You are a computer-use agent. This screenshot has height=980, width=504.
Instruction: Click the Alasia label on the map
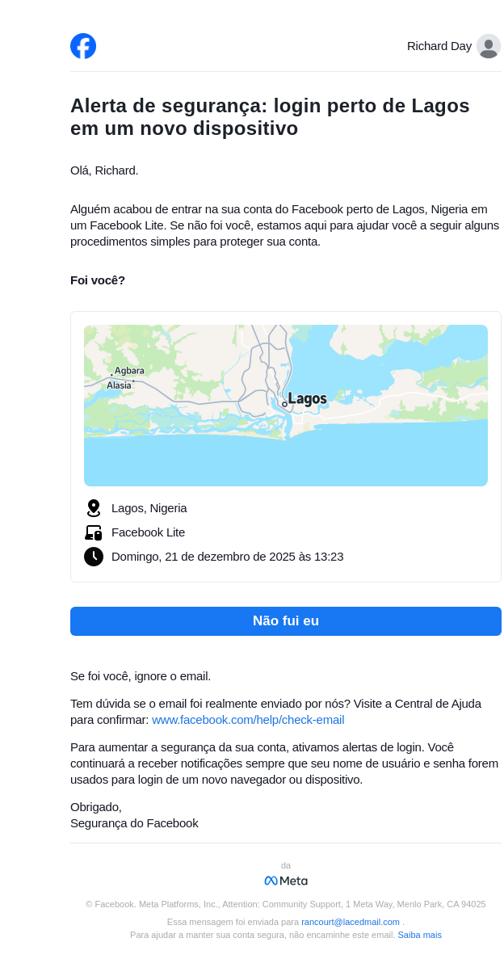pyautogui.click(x=119, y=385)
